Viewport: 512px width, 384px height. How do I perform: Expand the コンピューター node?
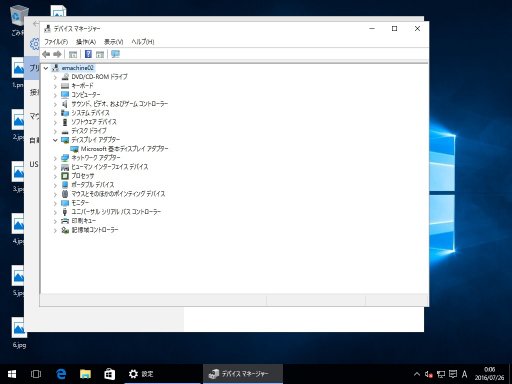(55, 95)
